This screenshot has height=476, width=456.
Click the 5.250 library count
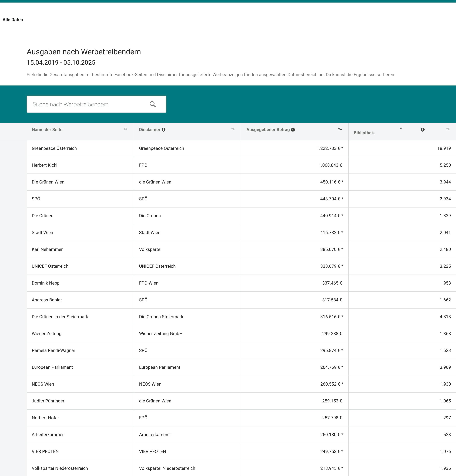tap(445, 165)
